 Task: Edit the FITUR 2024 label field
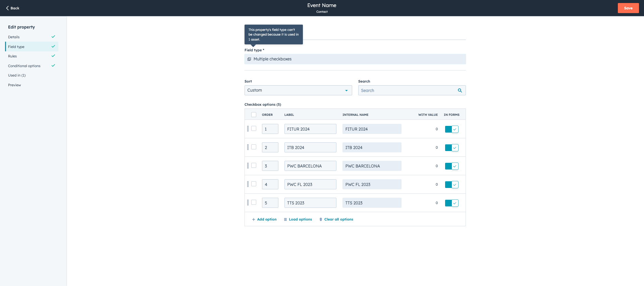(x=310, y=129)
